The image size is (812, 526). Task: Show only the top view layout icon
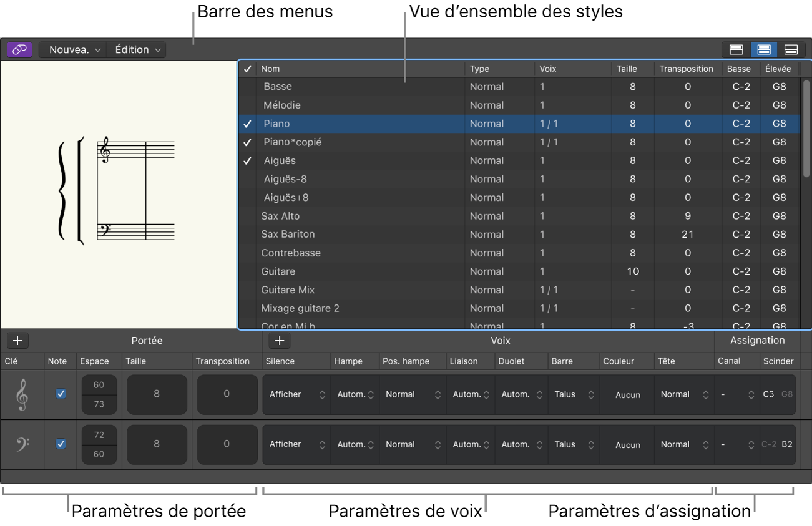(x=736, y=50)
